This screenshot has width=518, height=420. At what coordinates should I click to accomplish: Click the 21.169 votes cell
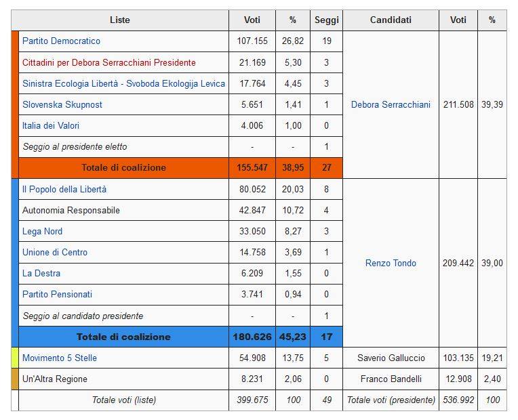(x=252, y=62)
